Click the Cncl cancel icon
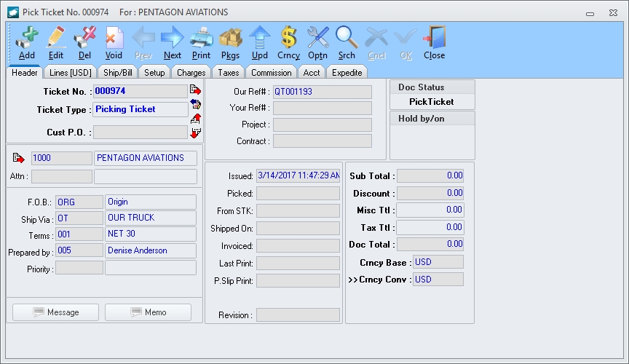This screenshot has width=629, height=364. coord(376,42)
